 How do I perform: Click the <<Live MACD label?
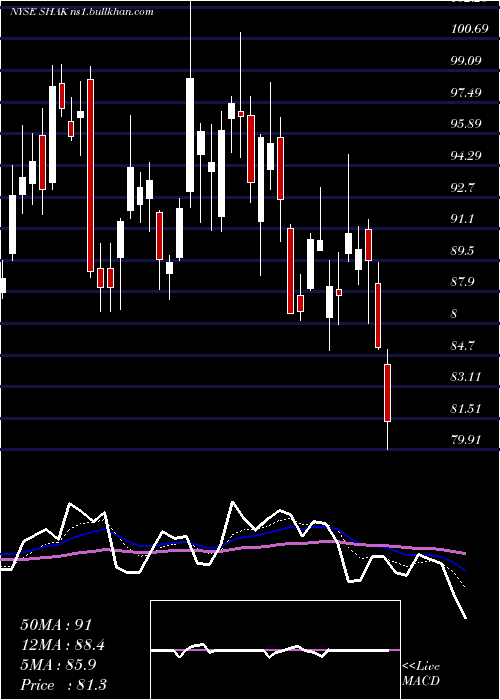pyautogui.click(x=421, y=673)
